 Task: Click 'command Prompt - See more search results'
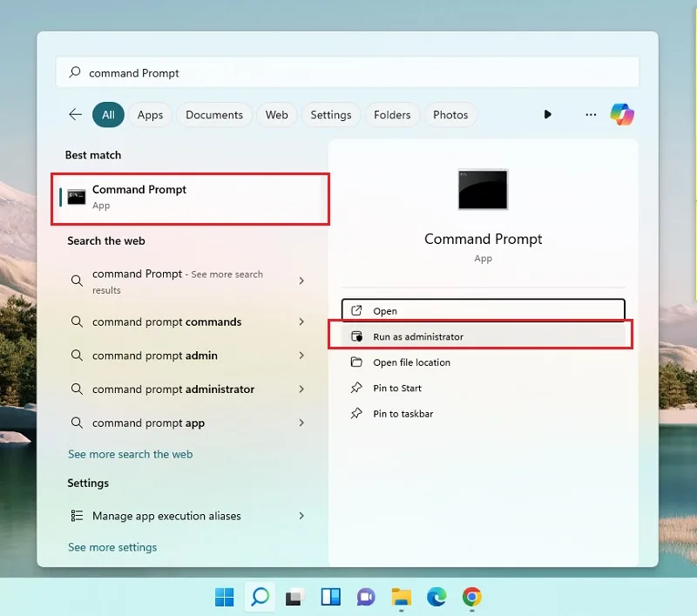189,281
